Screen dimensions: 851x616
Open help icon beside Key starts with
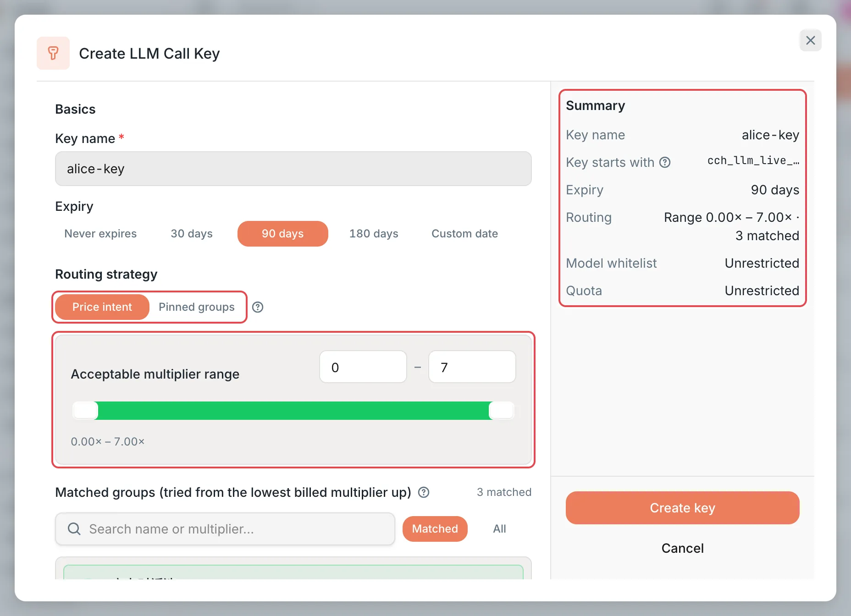(665, 162)
